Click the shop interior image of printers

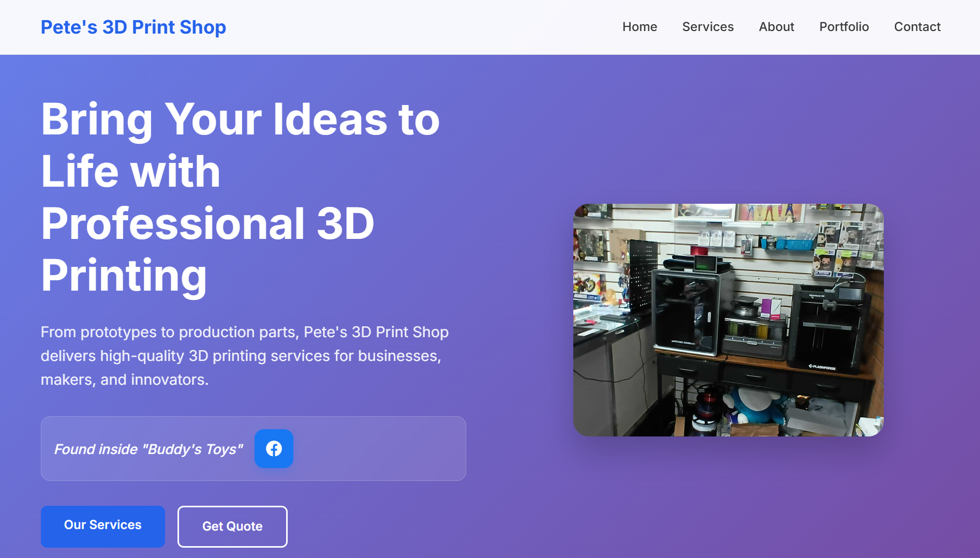(x=729, y=319)
